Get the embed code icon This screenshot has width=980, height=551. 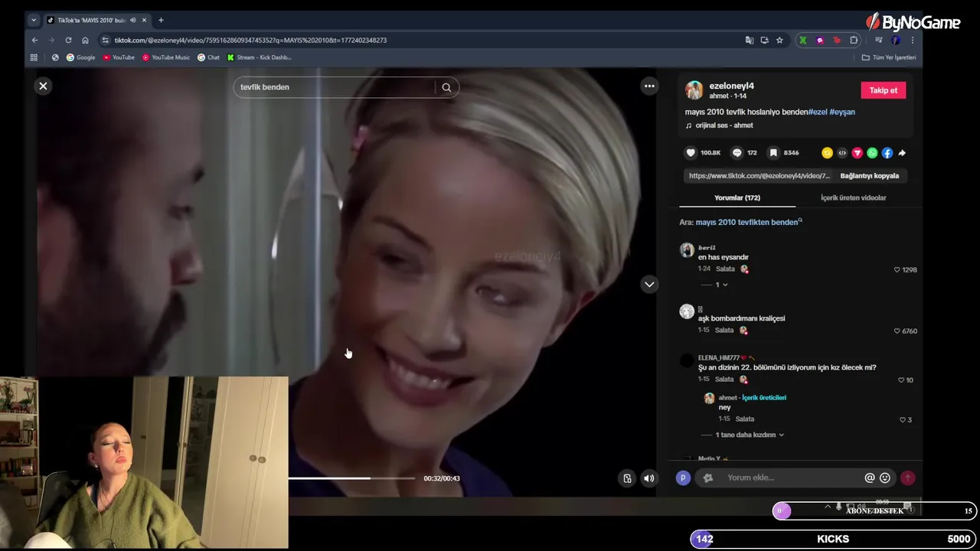click(x=842, y=153)
